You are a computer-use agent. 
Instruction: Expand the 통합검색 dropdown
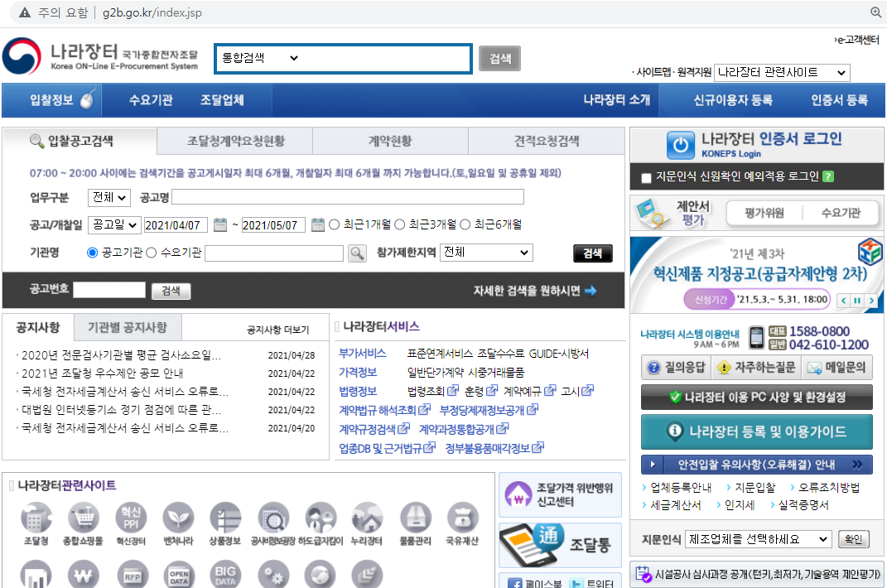coord(260,58)
